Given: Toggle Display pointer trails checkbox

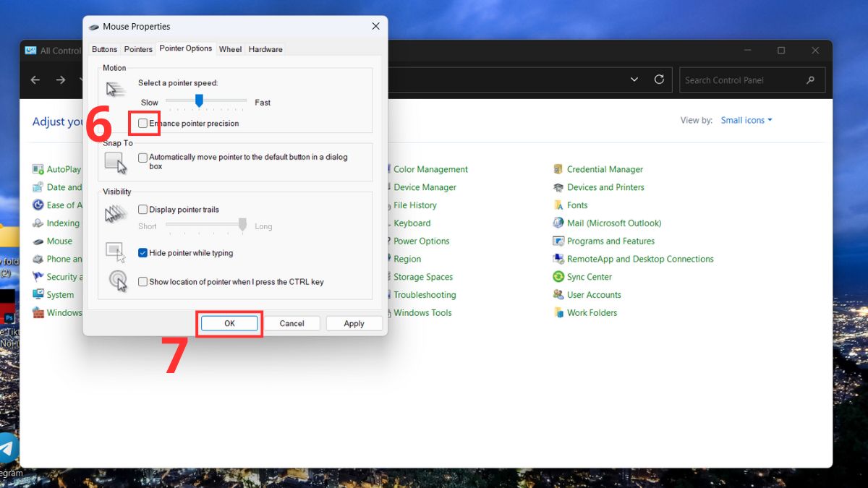Looking at the screenshot, I should pos(143,210).
